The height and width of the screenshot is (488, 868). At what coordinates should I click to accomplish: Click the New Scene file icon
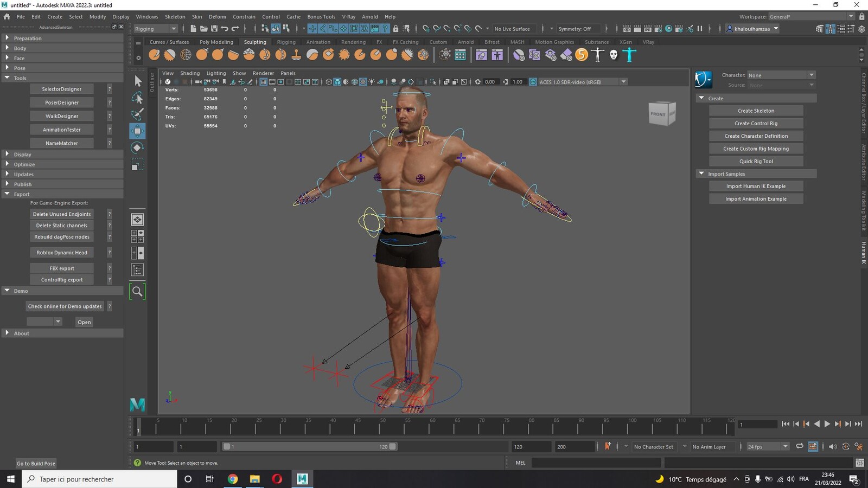pyautogui.click(x=193, y=29)
